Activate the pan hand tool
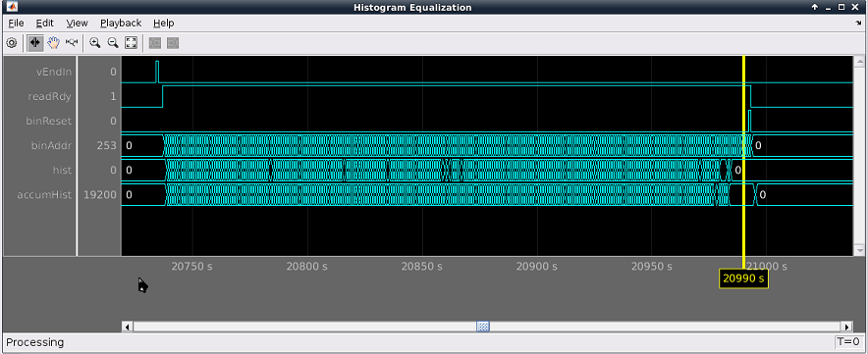The height and width of the screenshot is (354, 868). pos(53,42)
